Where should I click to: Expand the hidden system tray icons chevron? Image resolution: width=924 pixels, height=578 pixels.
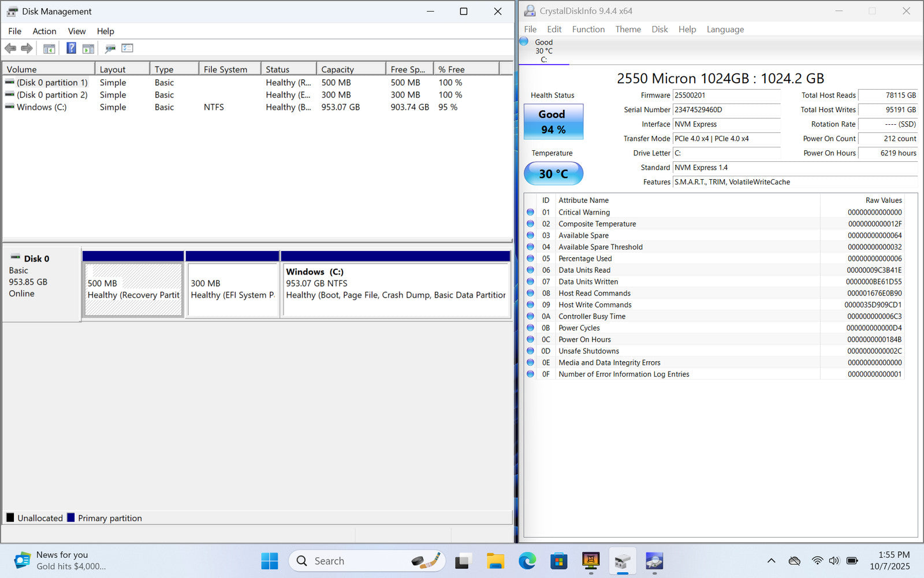click(x=771, y=561)
